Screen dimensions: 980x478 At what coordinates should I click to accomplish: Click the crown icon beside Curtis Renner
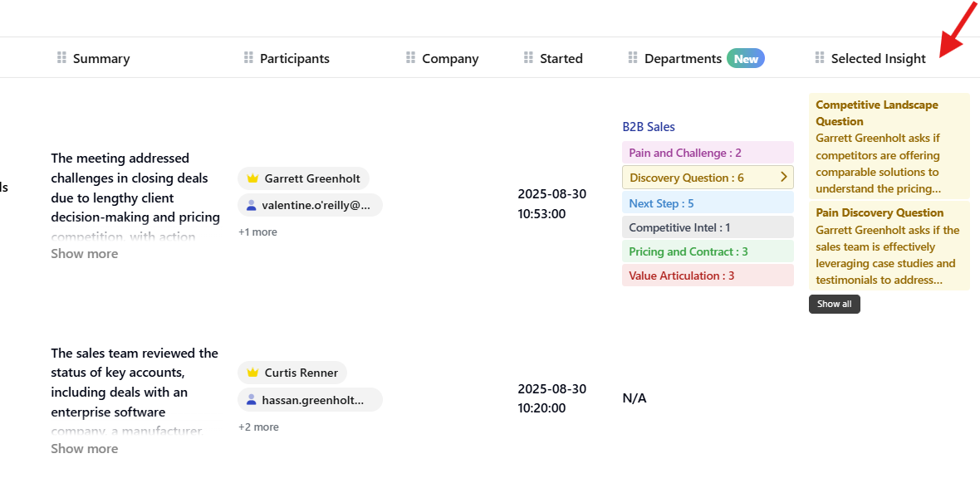[253, 373]
